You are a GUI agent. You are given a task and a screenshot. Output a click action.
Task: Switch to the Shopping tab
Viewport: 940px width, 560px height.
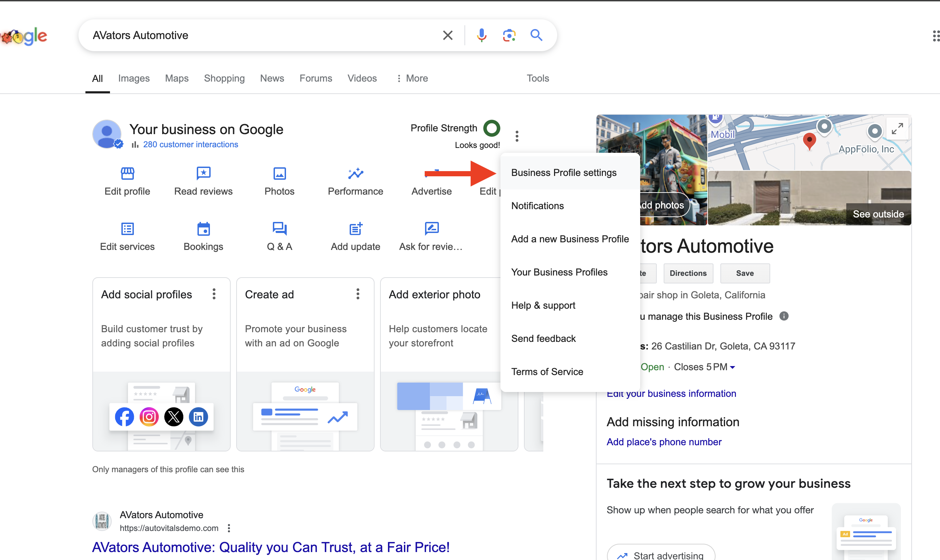224,78
